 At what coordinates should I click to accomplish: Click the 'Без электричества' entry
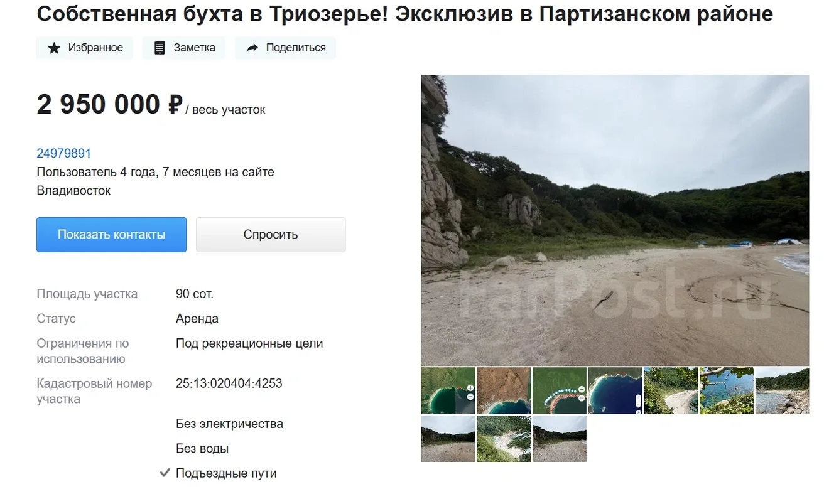229,424
